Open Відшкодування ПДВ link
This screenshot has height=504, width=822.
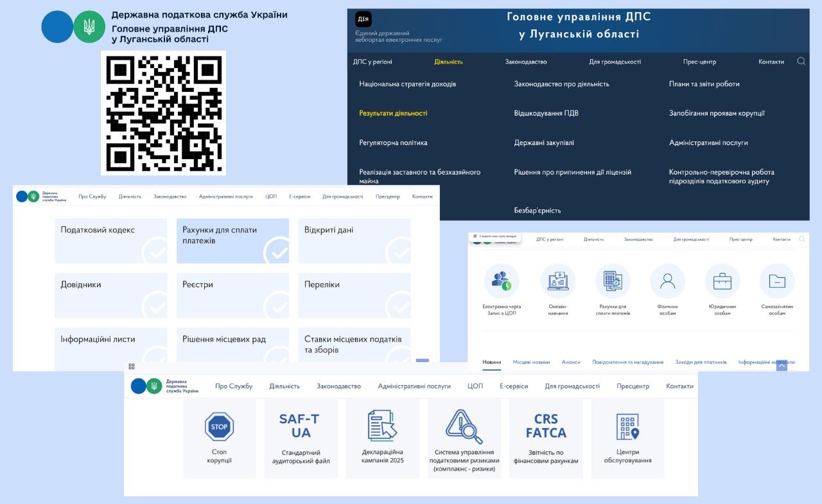click(x=546, y=113)
